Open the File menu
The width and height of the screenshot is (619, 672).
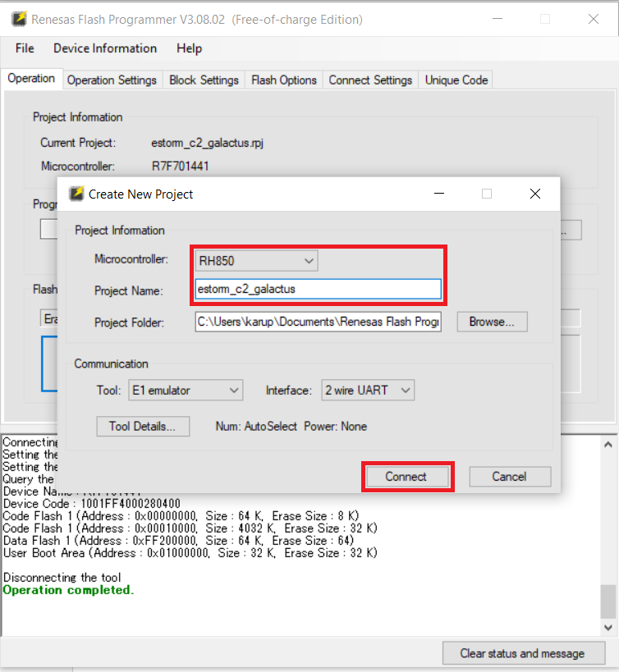[25, 48]
